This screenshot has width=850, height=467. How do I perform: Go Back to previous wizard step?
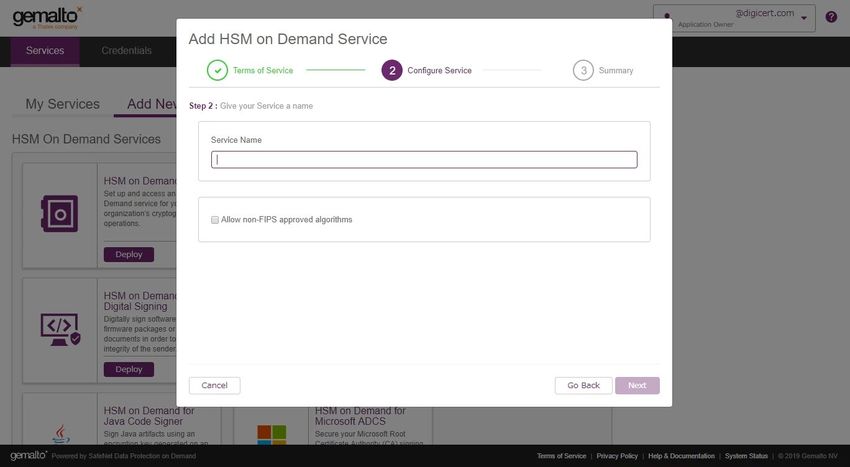coord(583,386)
